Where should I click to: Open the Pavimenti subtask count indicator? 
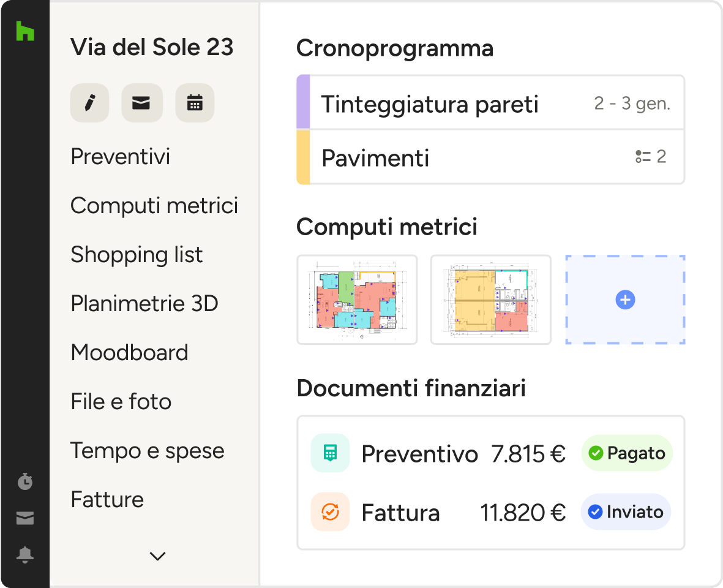(651, 157)
